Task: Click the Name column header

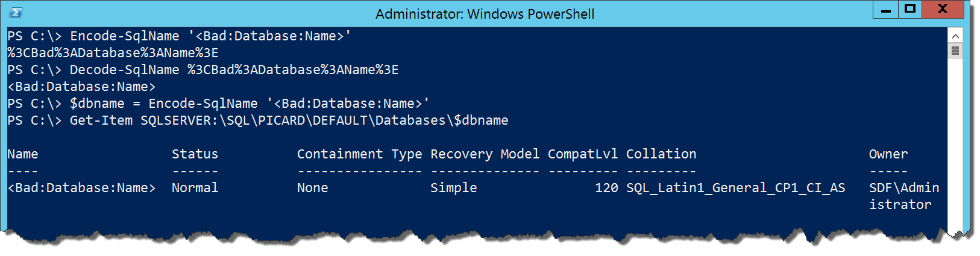Action: (x=23, y=154)
